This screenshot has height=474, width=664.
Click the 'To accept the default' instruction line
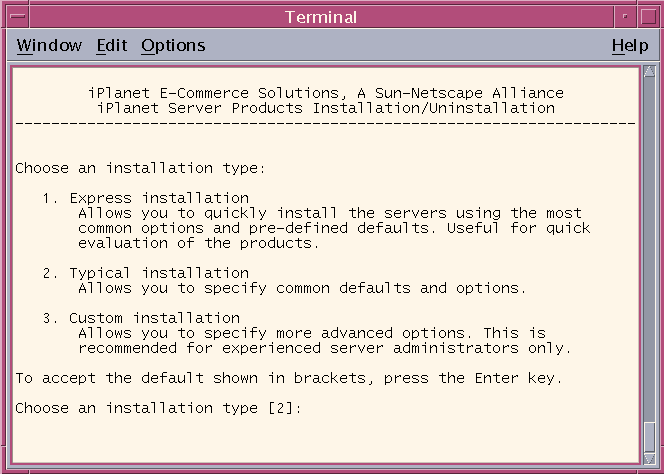pos(289,378)
